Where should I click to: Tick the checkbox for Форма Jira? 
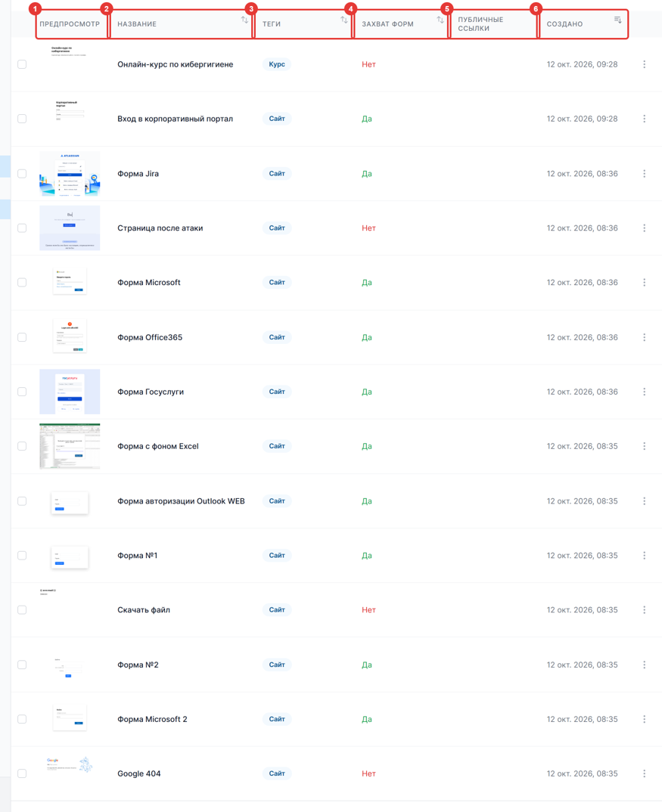22,173
